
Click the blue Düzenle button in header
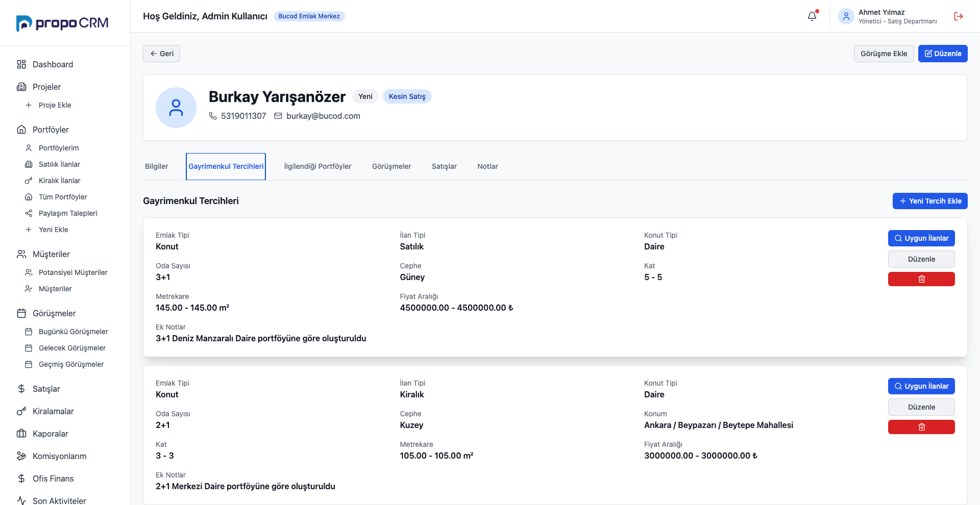(943, 54)
